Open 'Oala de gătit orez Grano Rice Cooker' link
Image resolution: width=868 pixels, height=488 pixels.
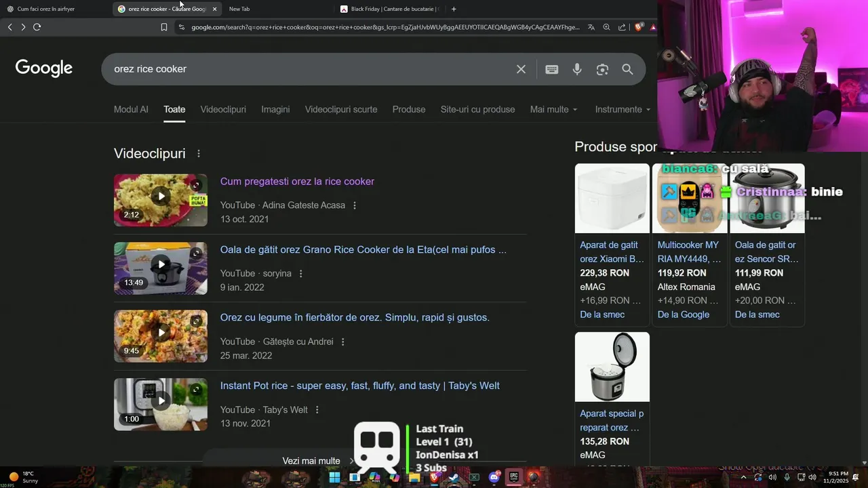tap(363, 249)
